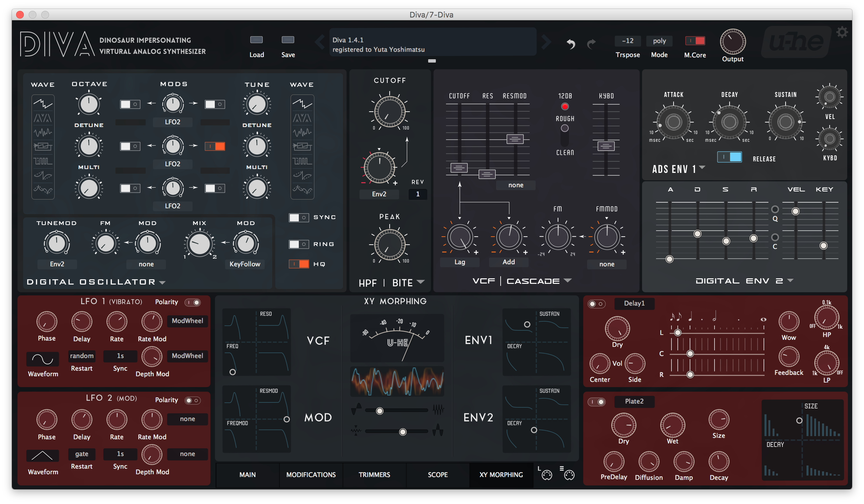Click the Lag cutoff mod source button
Viewport: 864px width, 504px height.
click(460, 262)
